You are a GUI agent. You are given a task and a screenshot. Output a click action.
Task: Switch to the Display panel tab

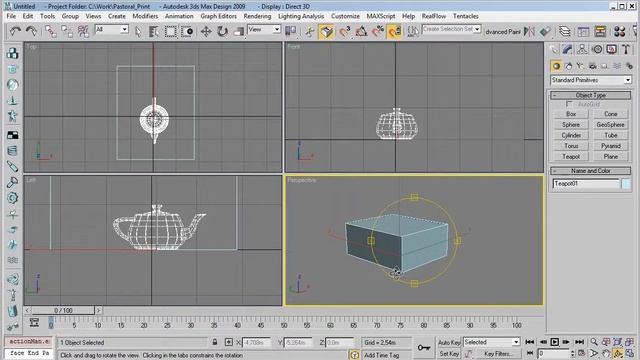click(611, 49)
